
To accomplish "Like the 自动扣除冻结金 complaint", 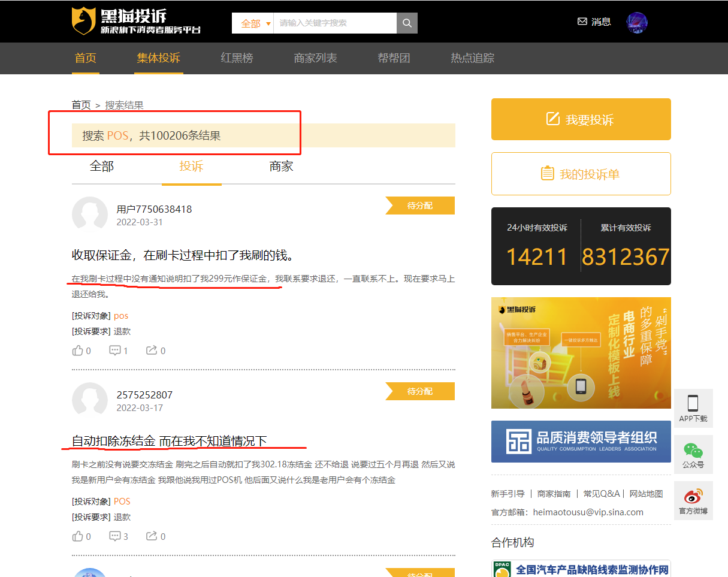I will click(81, 536).
